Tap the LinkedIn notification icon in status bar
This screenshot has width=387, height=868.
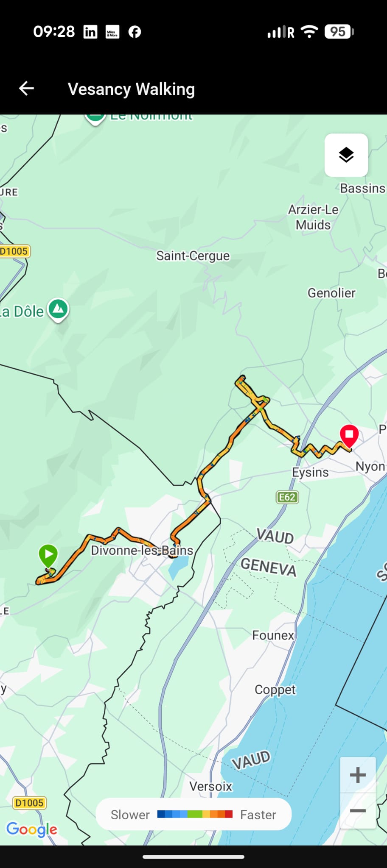pyautogui.click(x=90, y=32)
